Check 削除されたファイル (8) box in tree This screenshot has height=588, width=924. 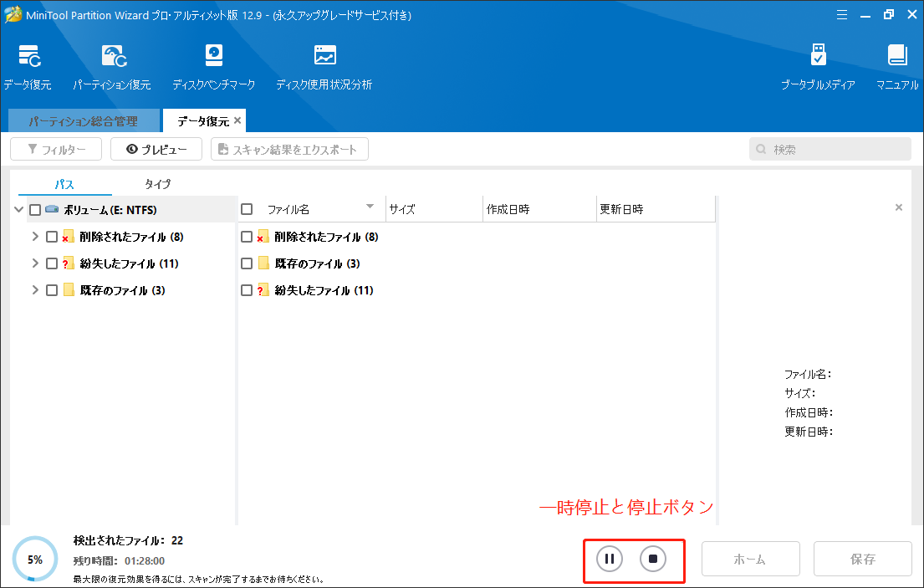tap(52, 237)
